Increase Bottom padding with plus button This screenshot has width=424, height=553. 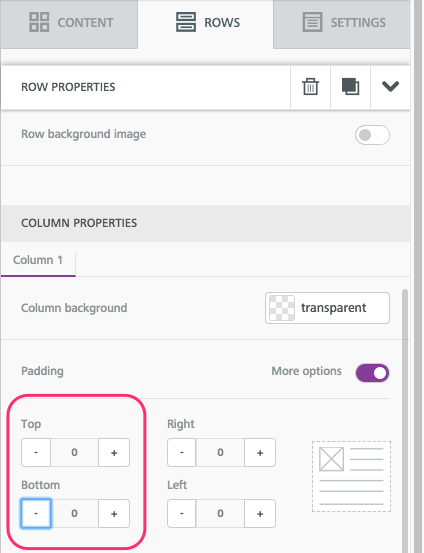click(114, 514)
